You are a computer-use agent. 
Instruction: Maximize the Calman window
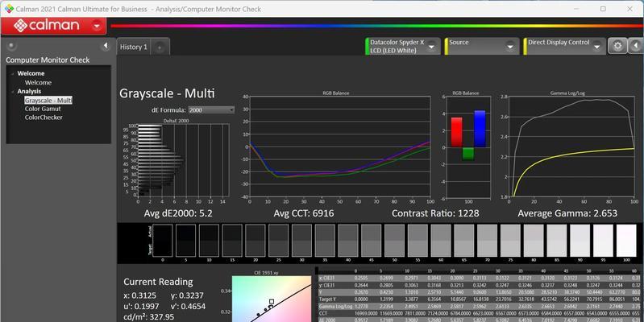coord(603,9)
